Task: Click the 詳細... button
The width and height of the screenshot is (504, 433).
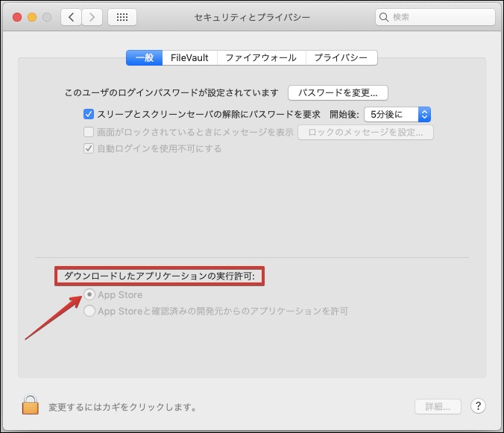Action: tap(438, 407)
